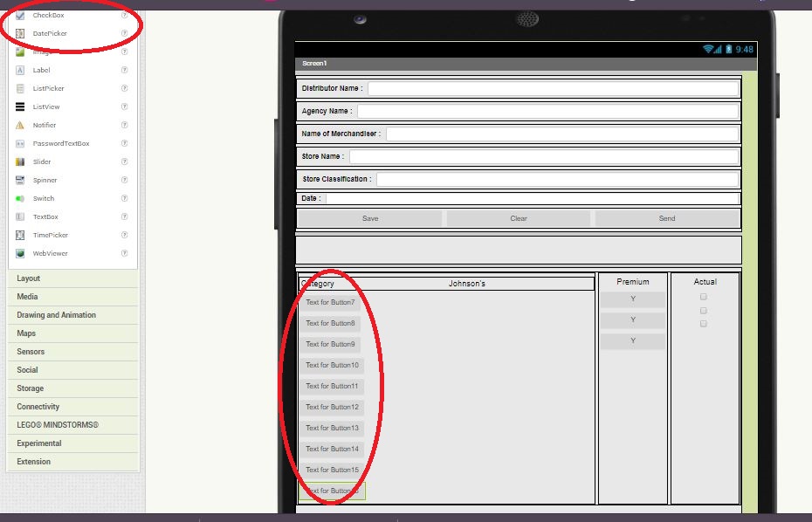Click the Distributor Name text field

(x=552, y=88)
